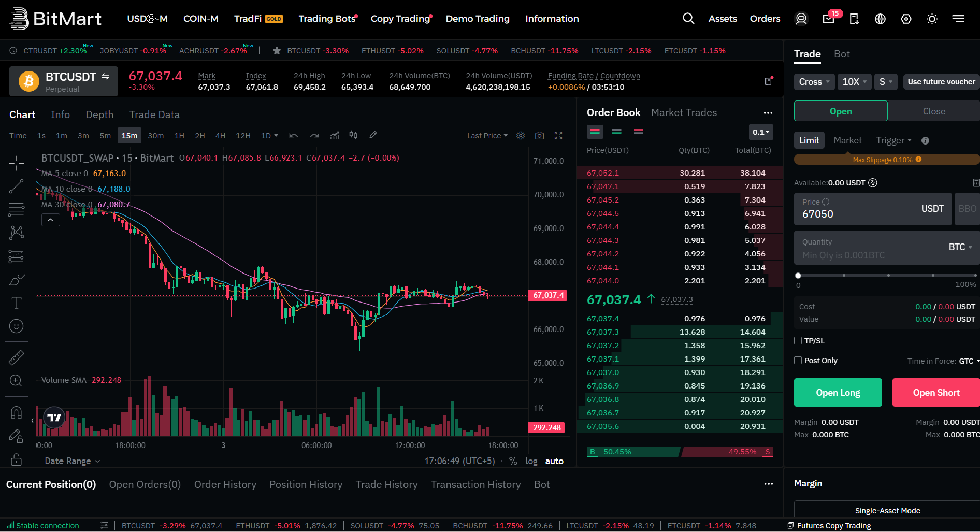The image size is (980, 532).
Task: Open customer support headset icon
Action: (x=801, y=19)
